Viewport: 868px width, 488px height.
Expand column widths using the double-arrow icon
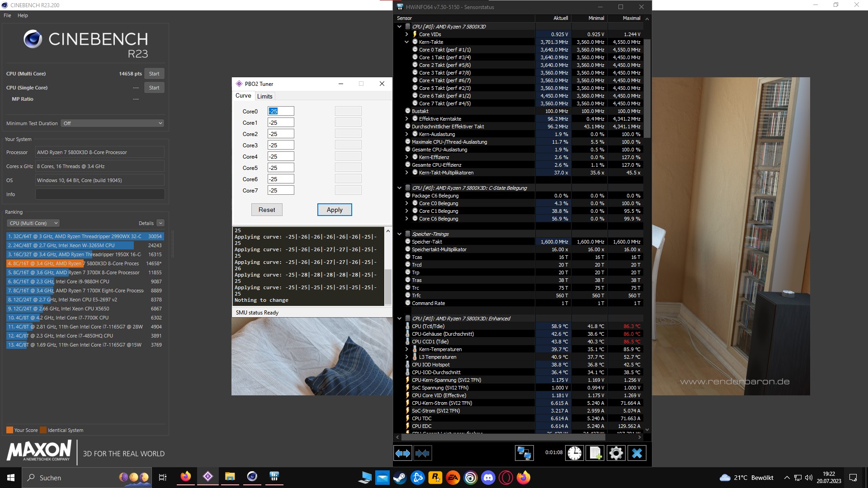point(402,453)
